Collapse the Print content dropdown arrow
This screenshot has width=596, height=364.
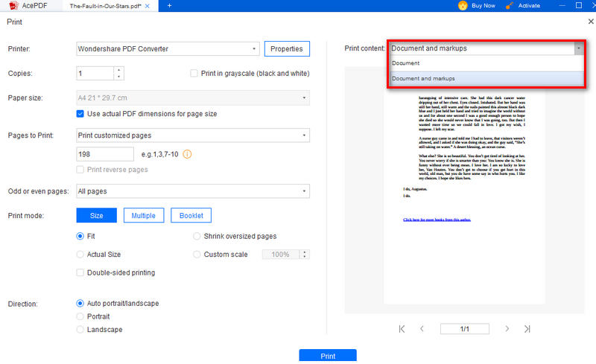579,48
